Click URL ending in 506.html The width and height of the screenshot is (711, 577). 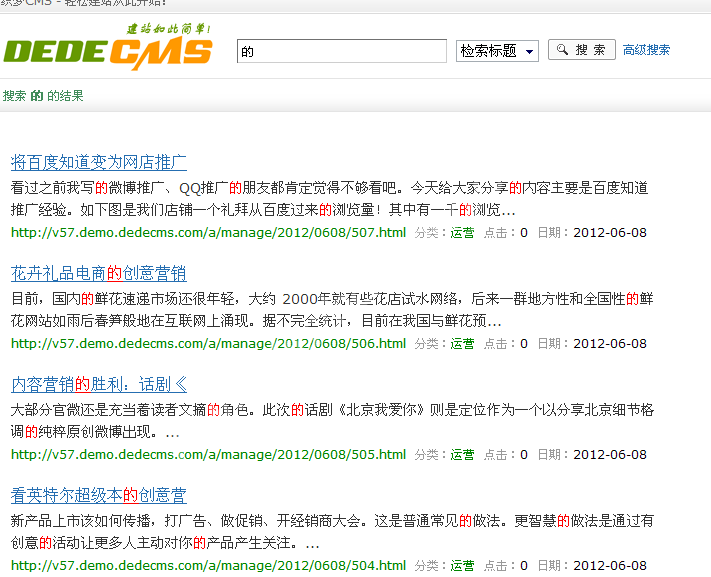tap(209, 344)
